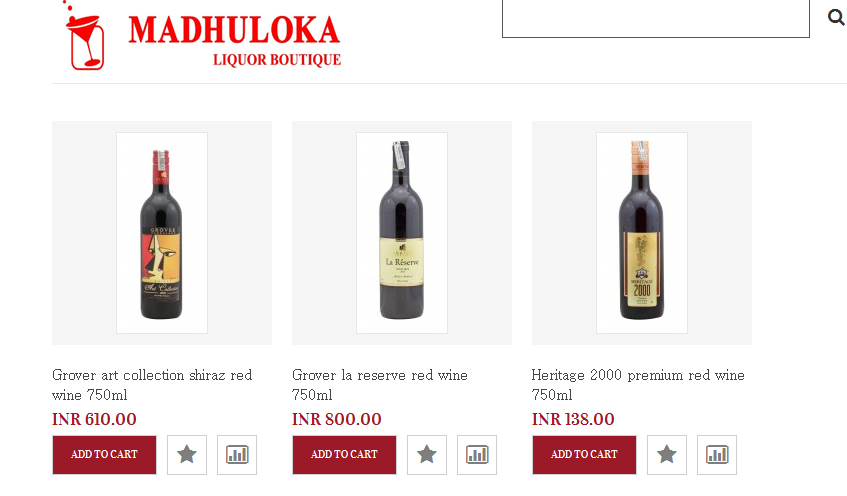
Task: Compare icon for Heritage 2000 wine
Action: (x=717, y=455)
